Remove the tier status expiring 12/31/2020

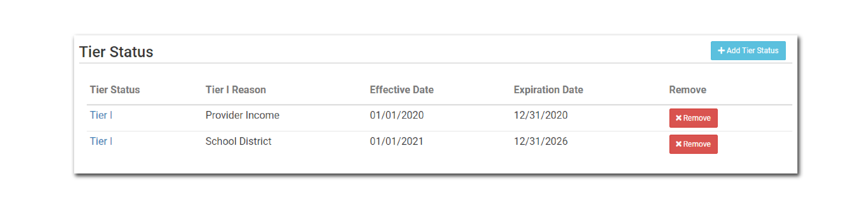pyautogui.click(x=693, y=118)
